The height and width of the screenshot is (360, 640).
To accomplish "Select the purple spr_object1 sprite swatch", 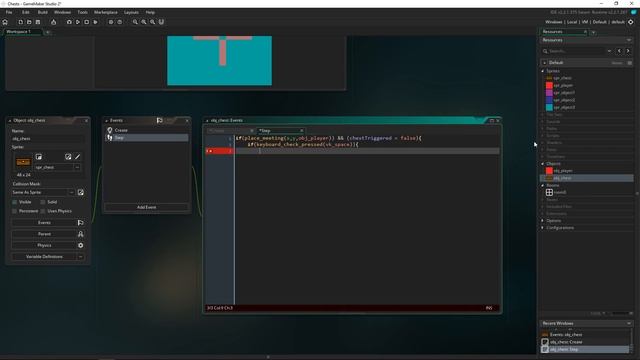I will click(x=549, y=93).
